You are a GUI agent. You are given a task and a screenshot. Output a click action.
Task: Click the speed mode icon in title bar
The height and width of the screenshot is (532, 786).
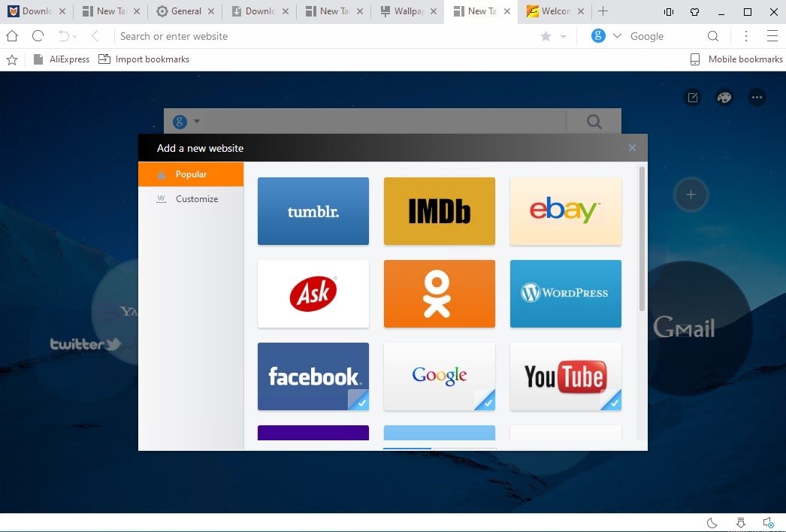click(x=669, y=11)
